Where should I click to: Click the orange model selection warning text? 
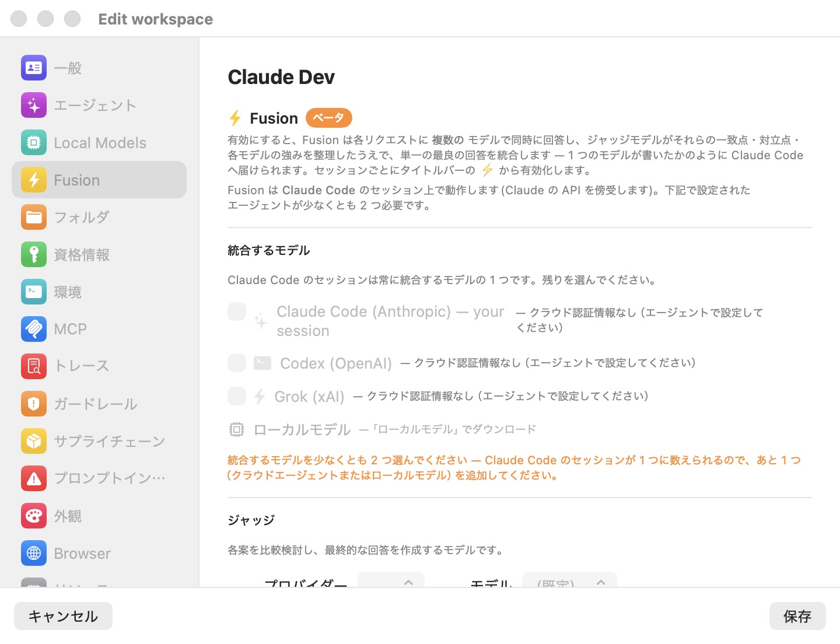(514, 468)
